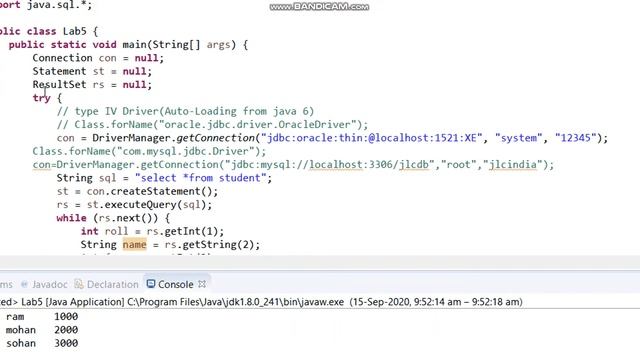This screenshot has width=640, height=360.
Task: Click the Console tab's monitor icon
Action: click(151, 284)
